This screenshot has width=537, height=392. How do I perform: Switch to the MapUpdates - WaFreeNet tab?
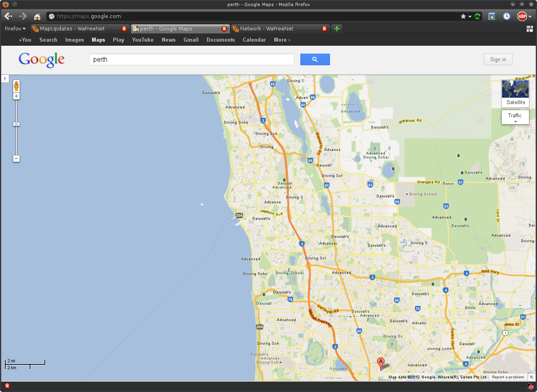pos(76,29)
